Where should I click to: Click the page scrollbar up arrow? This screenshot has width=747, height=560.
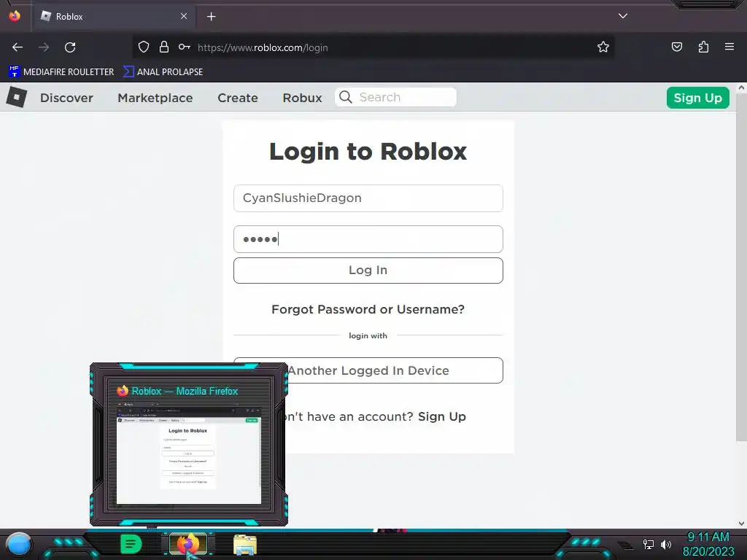pyautogui.click(x=741, y=87)
